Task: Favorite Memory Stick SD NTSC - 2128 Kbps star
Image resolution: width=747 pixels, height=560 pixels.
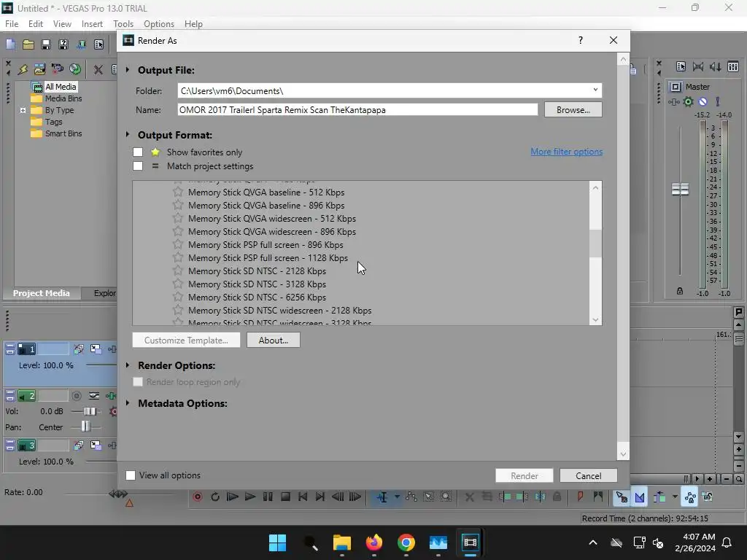Action: tap(178, 271)
